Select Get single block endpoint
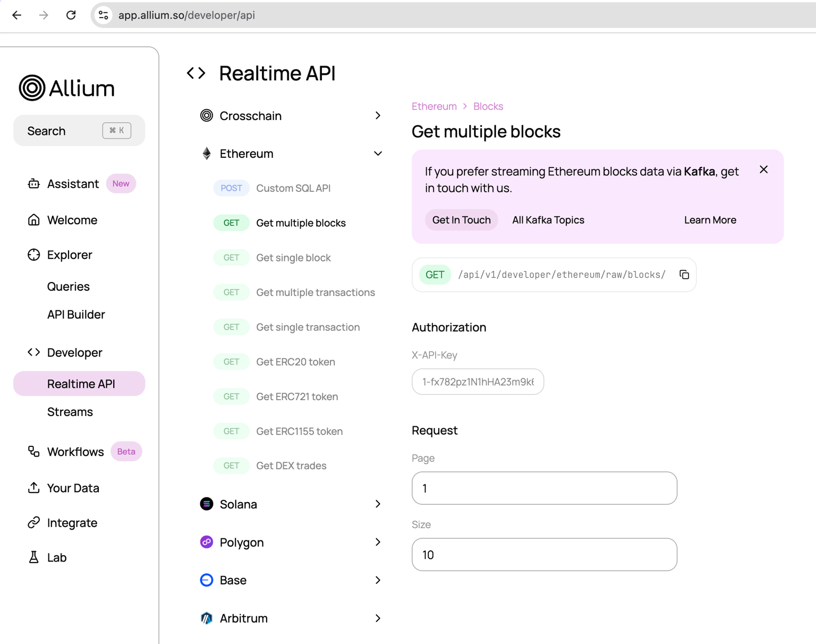The width and height of the screenshot is (816, 644). tap(293, 258)
